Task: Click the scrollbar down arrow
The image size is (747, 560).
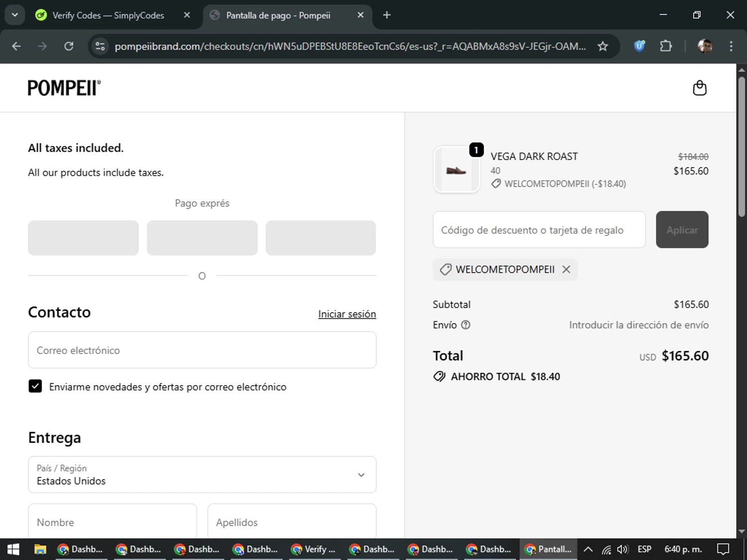Action: tap(742, 532)
